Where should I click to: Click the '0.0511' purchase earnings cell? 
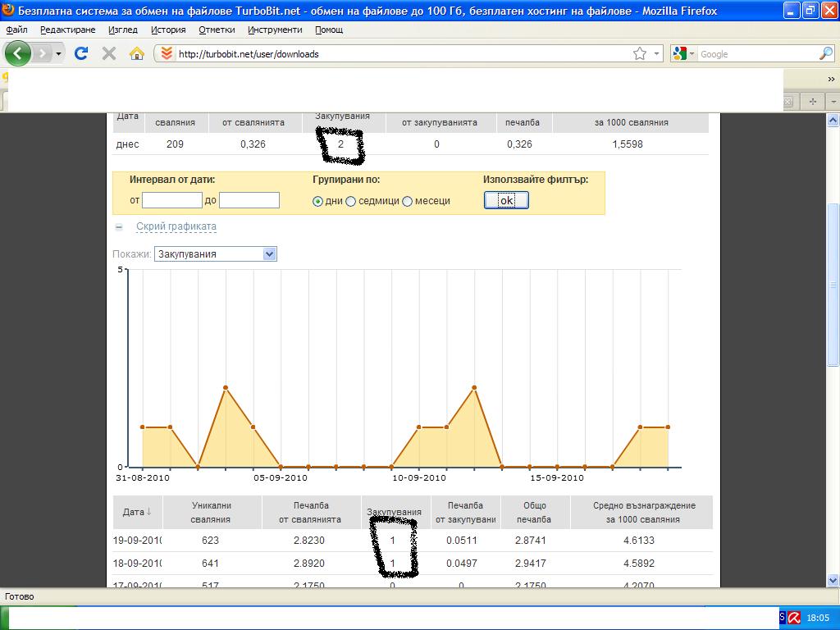pos(462,540)
